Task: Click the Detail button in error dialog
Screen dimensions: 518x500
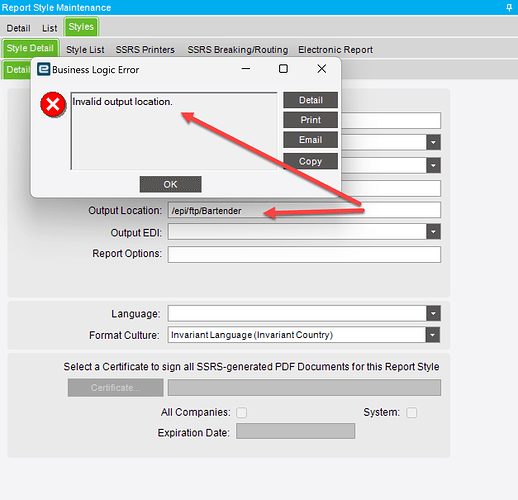Action: pos(310,100)
